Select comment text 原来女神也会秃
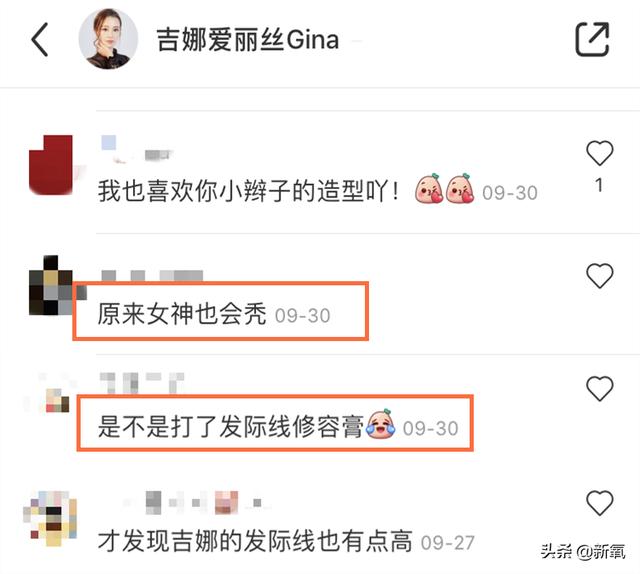The height and width of the screenshot is (574, 640). pos(182,314)
